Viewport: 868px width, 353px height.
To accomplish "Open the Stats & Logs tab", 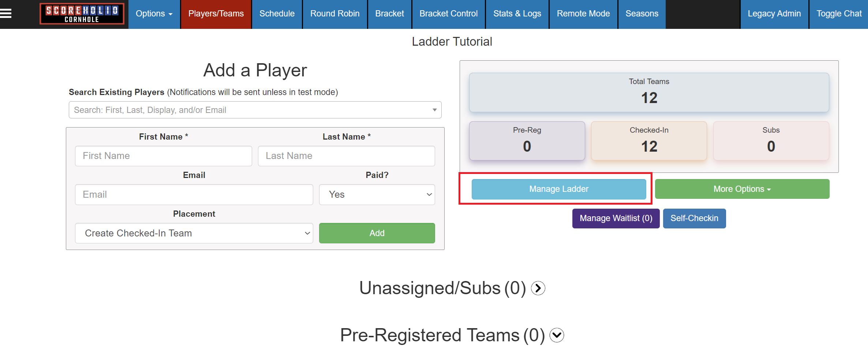I will pyautogui.click(x=517, y=14).
